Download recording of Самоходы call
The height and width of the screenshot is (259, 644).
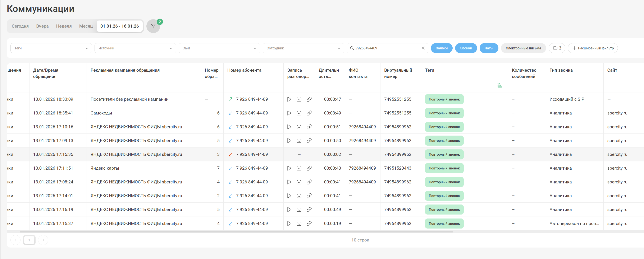tap(299, 113)
